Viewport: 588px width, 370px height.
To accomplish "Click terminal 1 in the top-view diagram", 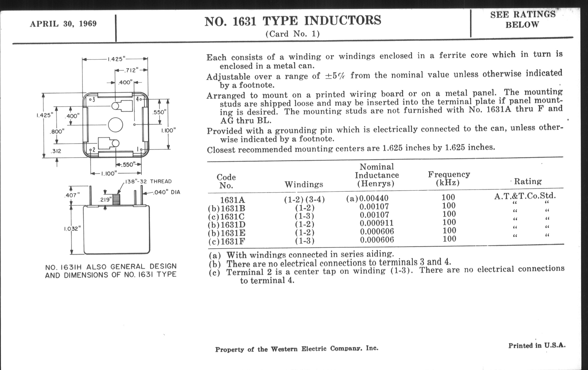I will pyautogui.click(x=141, y=149).
